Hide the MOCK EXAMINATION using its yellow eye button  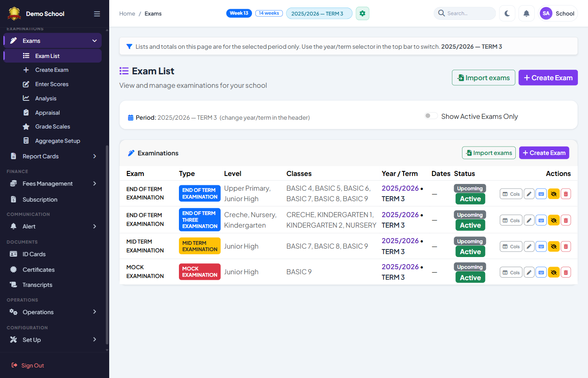click(x=554, y=273)
